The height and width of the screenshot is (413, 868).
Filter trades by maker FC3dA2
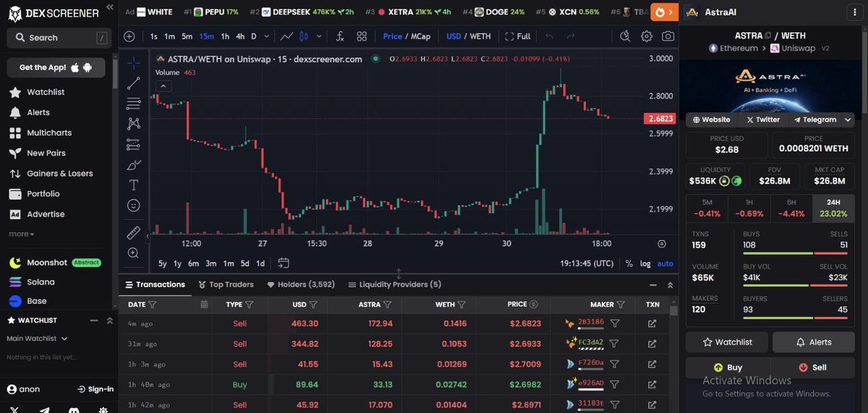614,344
